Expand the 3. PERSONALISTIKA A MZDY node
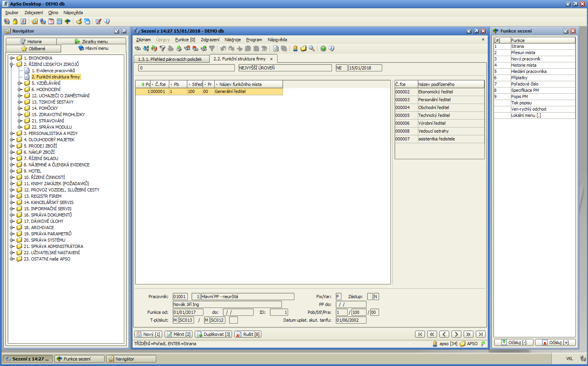 [x=12, y=133]
